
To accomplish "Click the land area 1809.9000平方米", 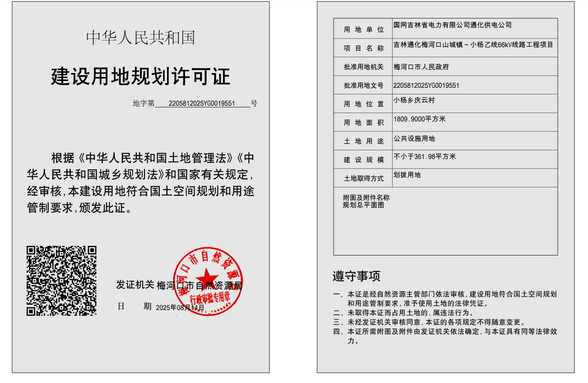I will [419, 119].
